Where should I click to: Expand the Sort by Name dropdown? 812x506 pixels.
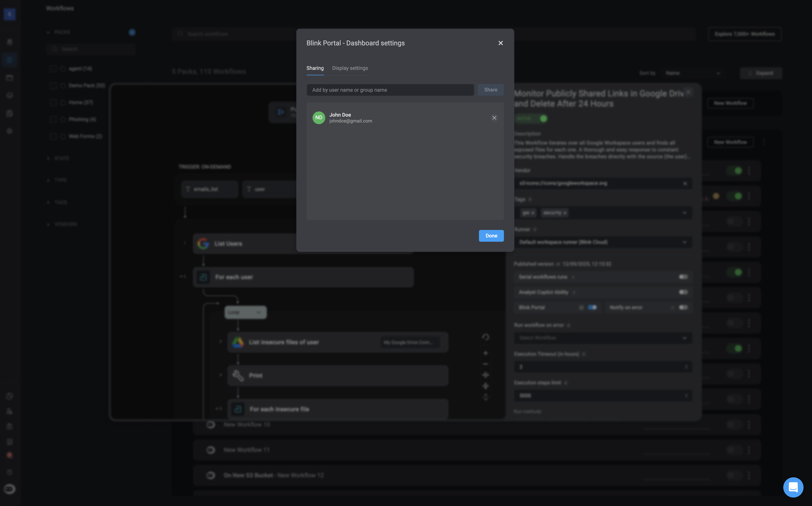[692, 73]
